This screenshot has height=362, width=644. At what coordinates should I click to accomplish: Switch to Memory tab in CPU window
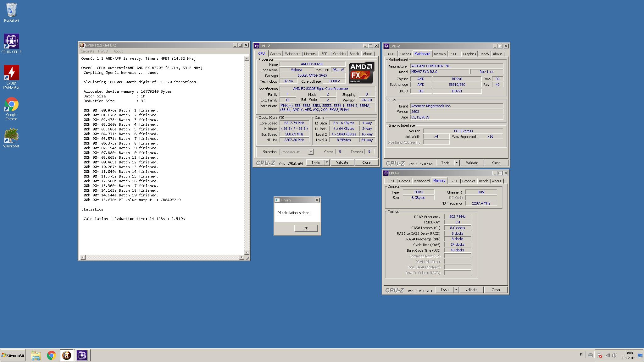[310, 54]
